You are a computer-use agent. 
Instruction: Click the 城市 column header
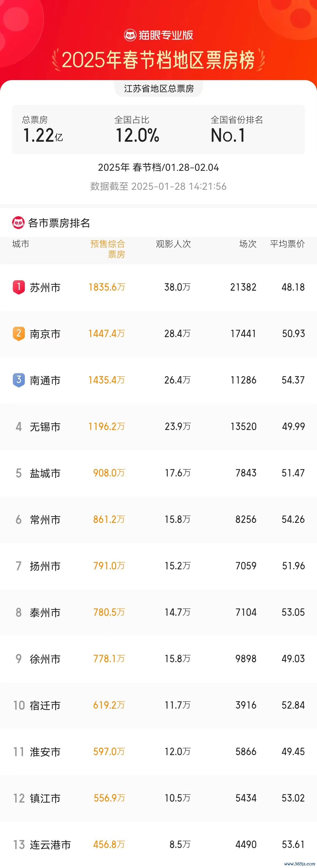coord(21,244)
